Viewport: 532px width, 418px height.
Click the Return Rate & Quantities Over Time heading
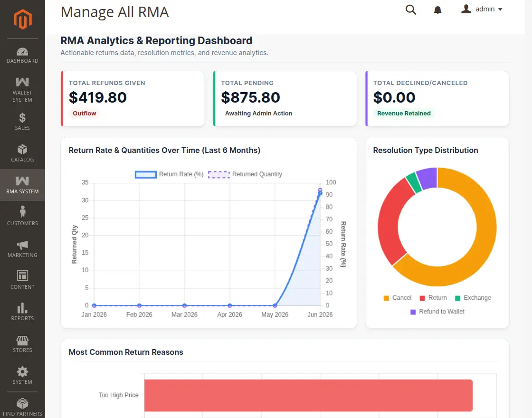(x=164, y=150)
